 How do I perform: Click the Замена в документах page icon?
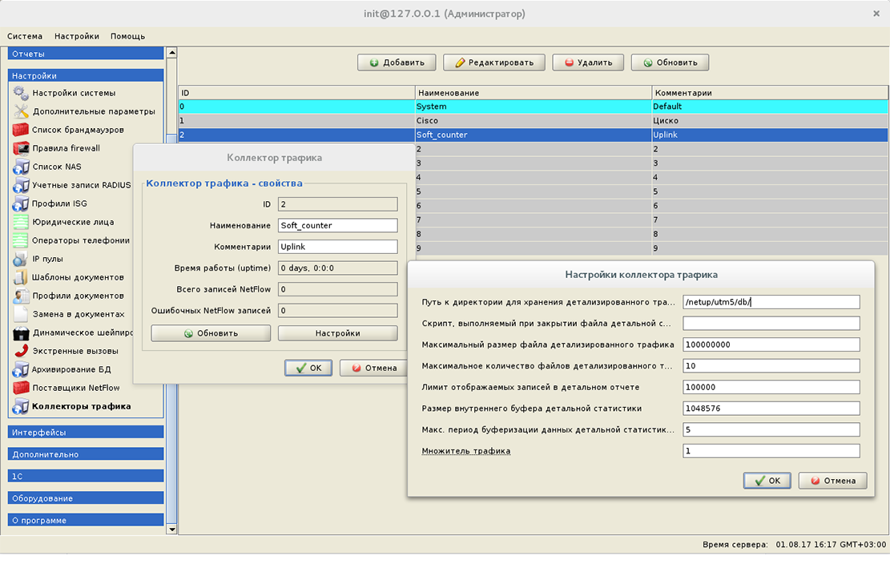point(21,314)
